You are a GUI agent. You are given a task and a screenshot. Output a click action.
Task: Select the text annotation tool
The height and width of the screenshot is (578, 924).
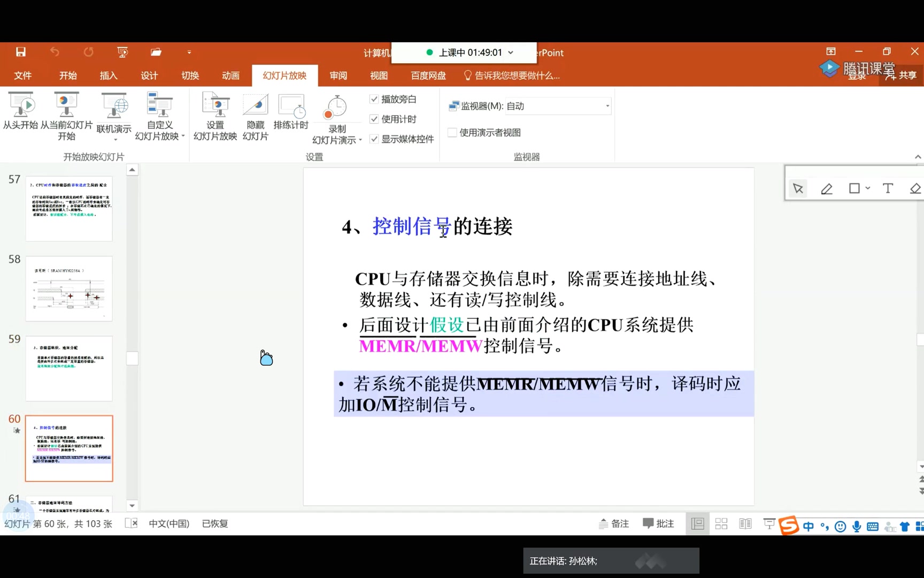coord(888,188)
